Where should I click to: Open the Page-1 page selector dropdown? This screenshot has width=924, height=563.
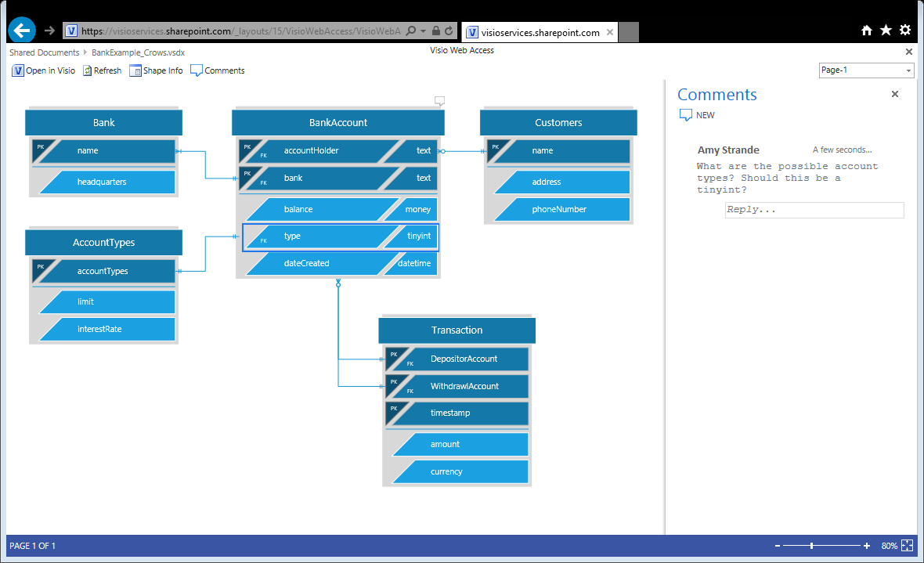910,70
